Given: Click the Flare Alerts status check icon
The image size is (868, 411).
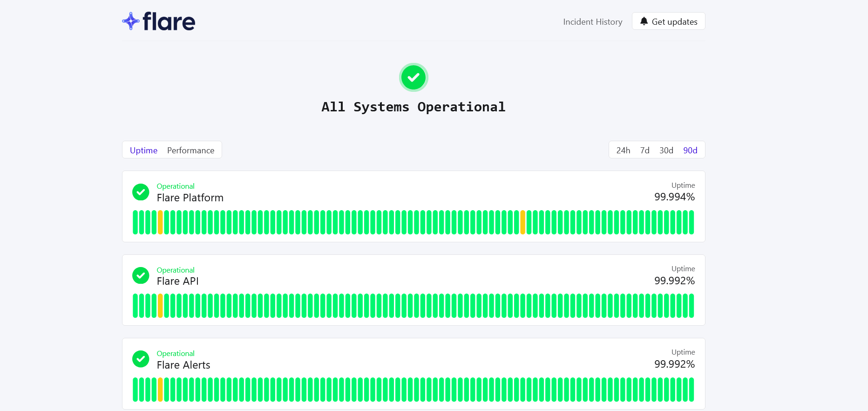Looking at the screenshot, I should pyautogui.click(x=141, y=359).
